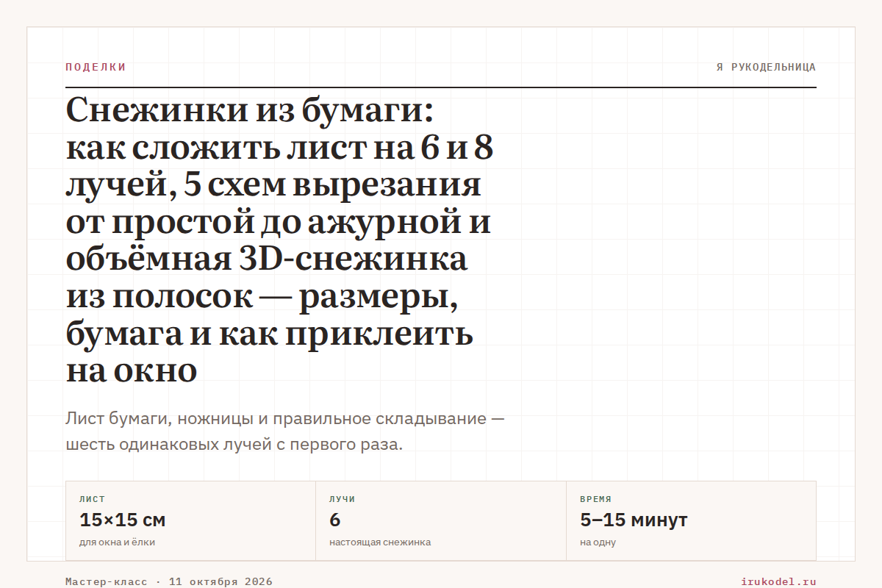
Task: Click the value '5–15 минут'
Action: coord(634,520)
